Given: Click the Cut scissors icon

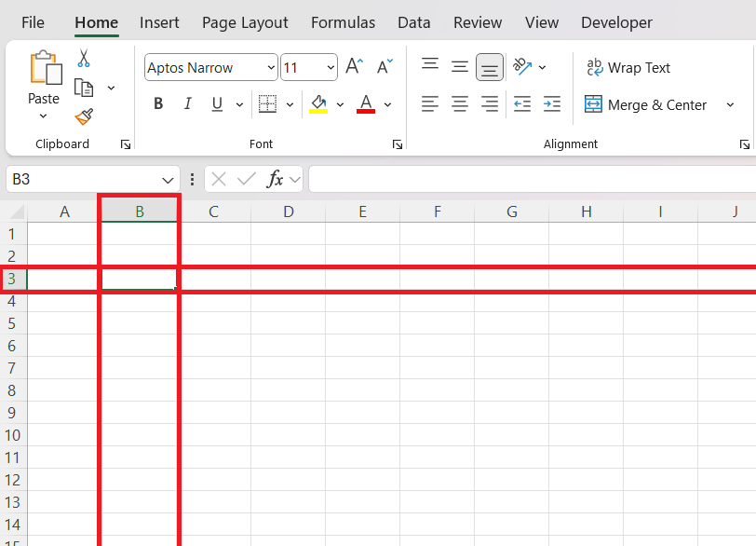Looking at the screenshot, I should [x=84, y=59].
